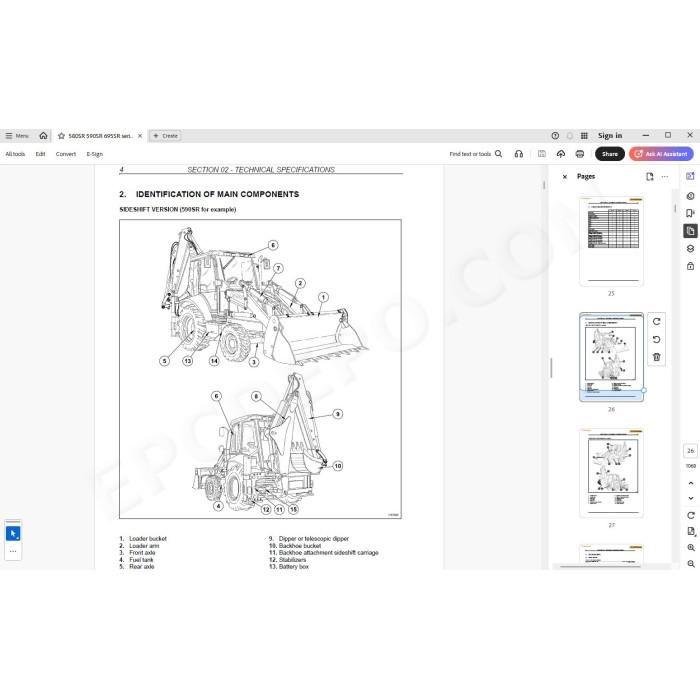Zoom in with the magnifier plus icon
Viewport: 700px width, 700px height.
(x=691, y=547)
